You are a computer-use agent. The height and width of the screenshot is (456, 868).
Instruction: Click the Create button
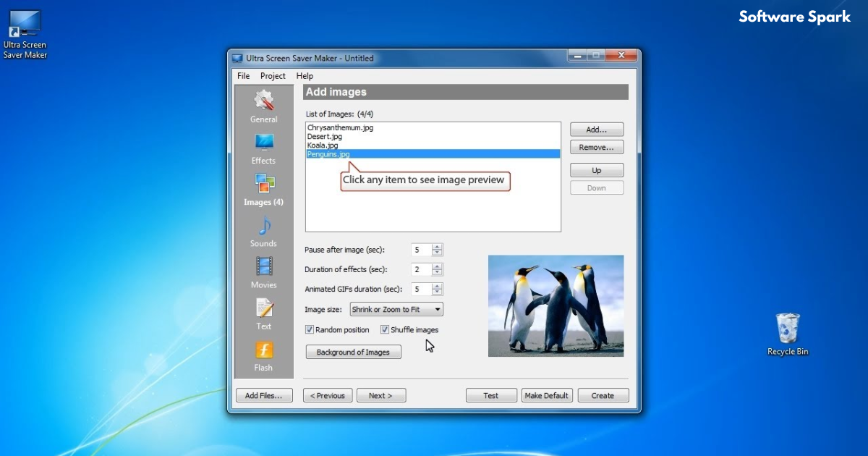point(603,396)
